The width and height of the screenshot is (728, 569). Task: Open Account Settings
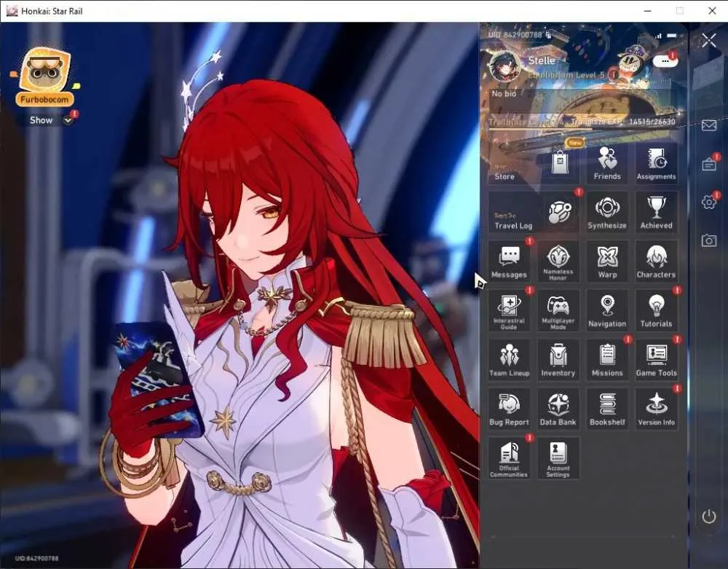558,459
